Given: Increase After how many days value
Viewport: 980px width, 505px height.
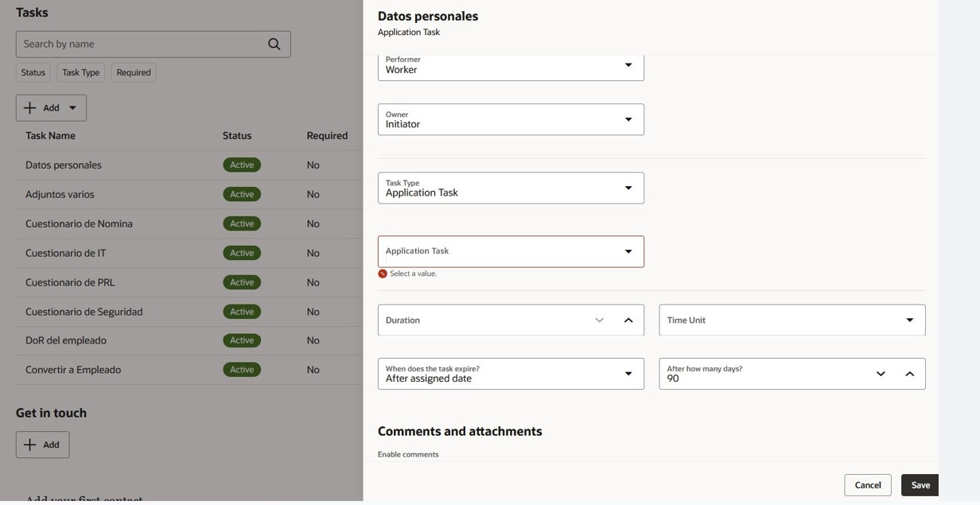Looking at the screenshot, I should [x=909, y=374].
